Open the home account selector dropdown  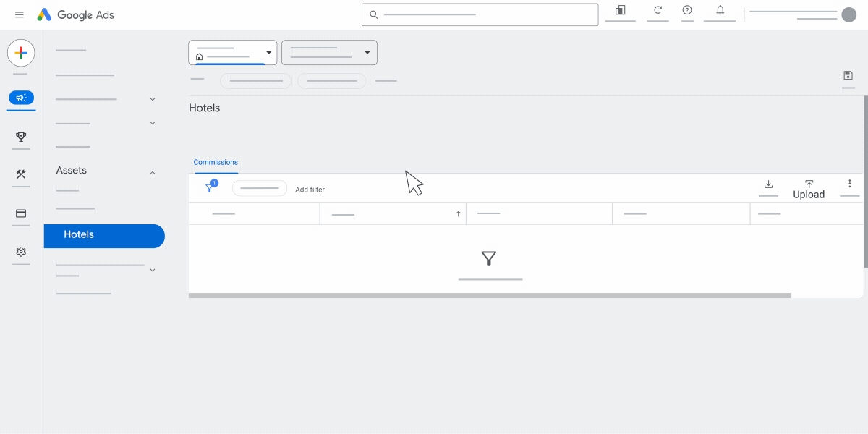(232, 52)
